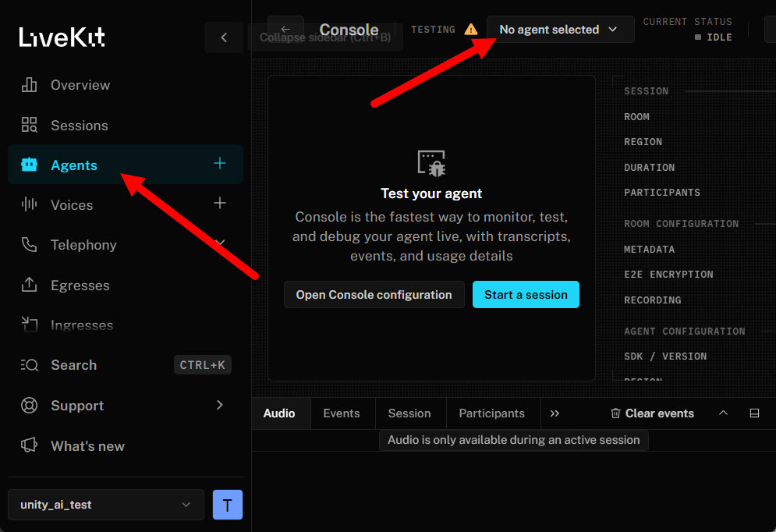Image resolution: width=776 pixels, height=532 pixels.
Task: Switch to the Participants tab
Action: point(492,413)
